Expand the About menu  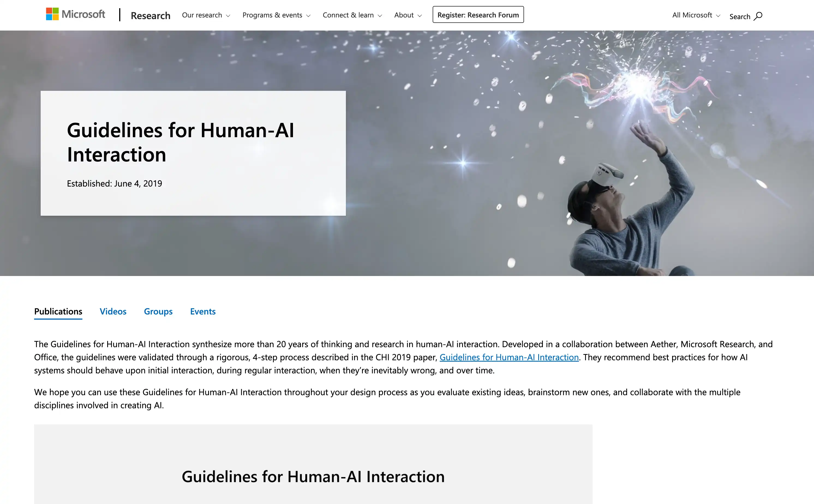[408, 15]
